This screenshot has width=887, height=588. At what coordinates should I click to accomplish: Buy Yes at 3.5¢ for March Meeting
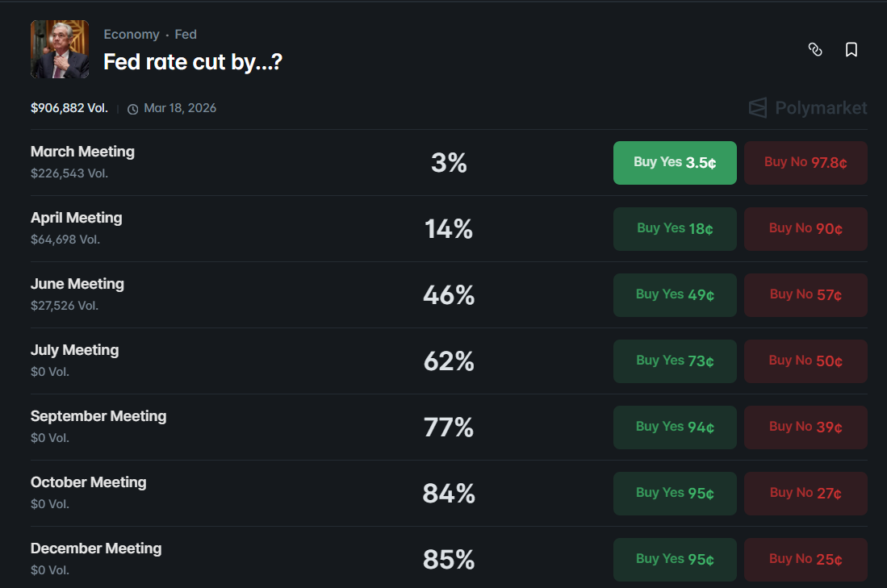[675, 162]
